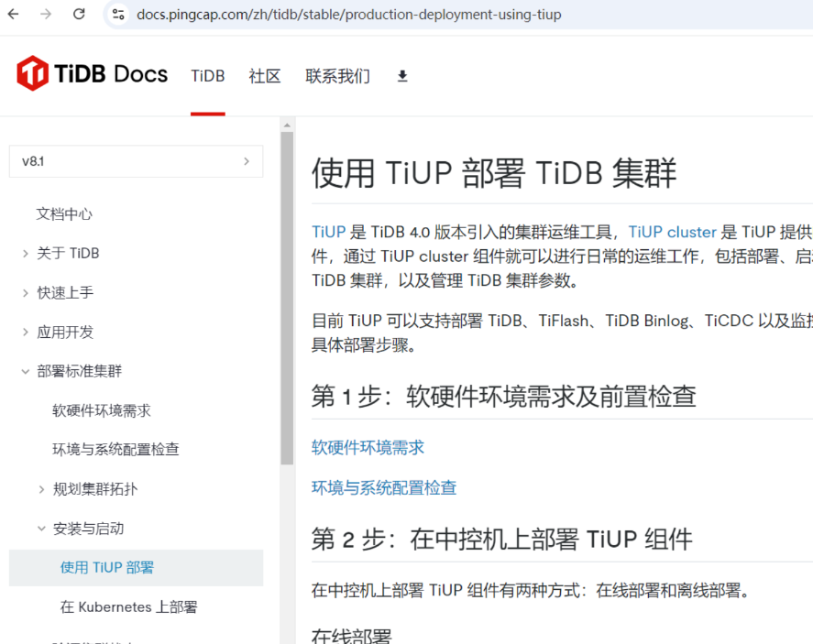Click the TiUP cluster hyperlink
Screen dimensions: 813x644
click(672, 232)
